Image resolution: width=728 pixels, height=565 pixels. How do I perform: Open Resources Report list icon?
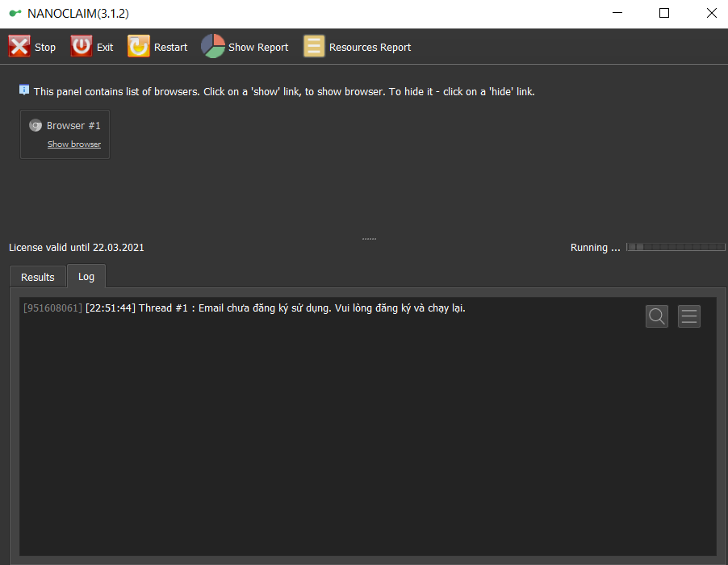314,47
